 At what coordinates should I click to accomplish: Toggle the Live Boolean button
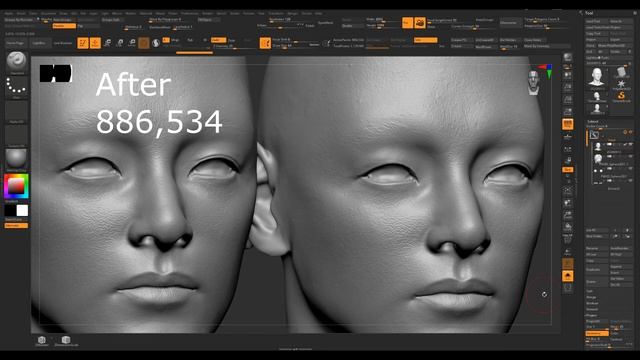point(63,43)
